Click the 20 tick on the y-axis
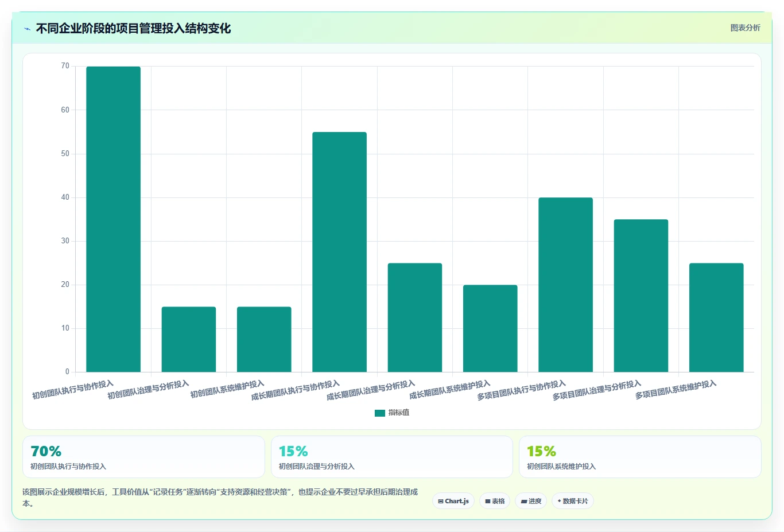 (65, 284)
